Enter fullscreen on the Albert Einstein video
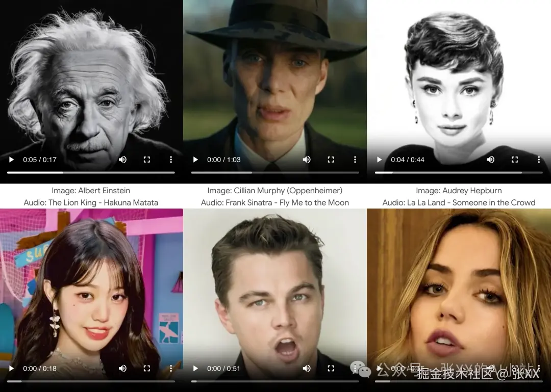 pos(147,160)
